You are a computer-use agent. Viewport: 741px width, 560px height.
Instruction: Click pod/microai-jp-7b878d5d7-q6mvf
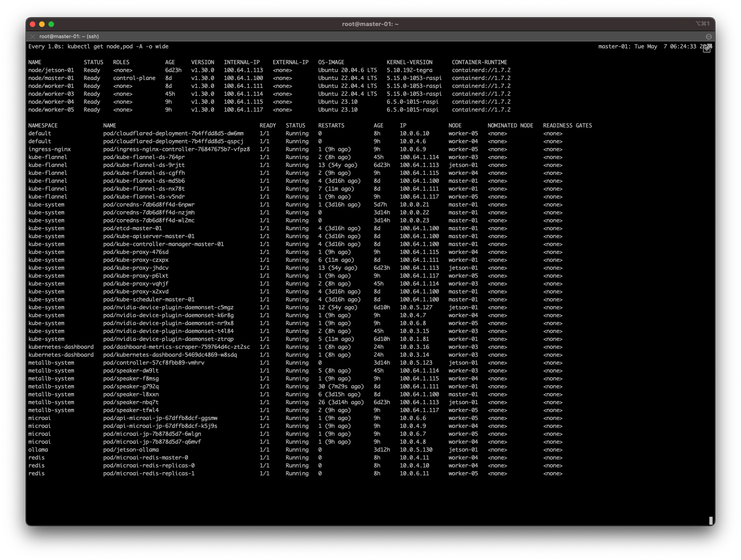(x=152, y=442)
